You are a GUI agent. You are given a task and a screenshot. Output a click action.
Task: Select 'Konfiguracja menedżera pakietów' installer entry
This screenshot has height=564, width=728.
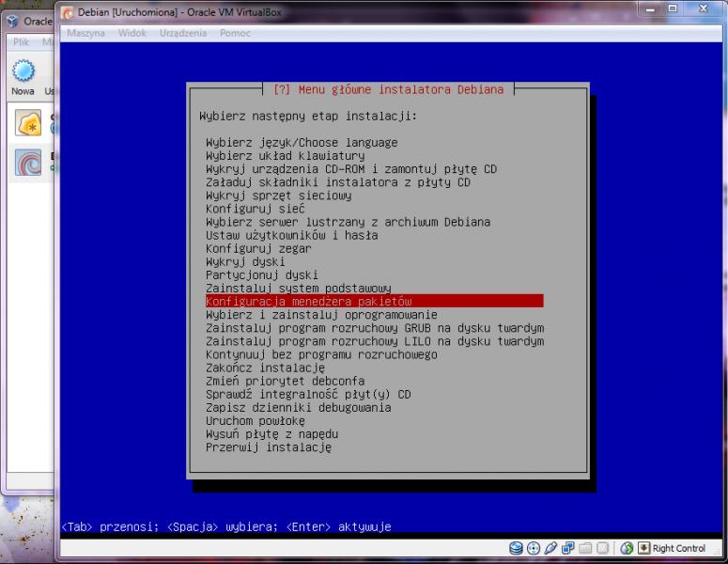pyautogui.click(x=309, y=302)
